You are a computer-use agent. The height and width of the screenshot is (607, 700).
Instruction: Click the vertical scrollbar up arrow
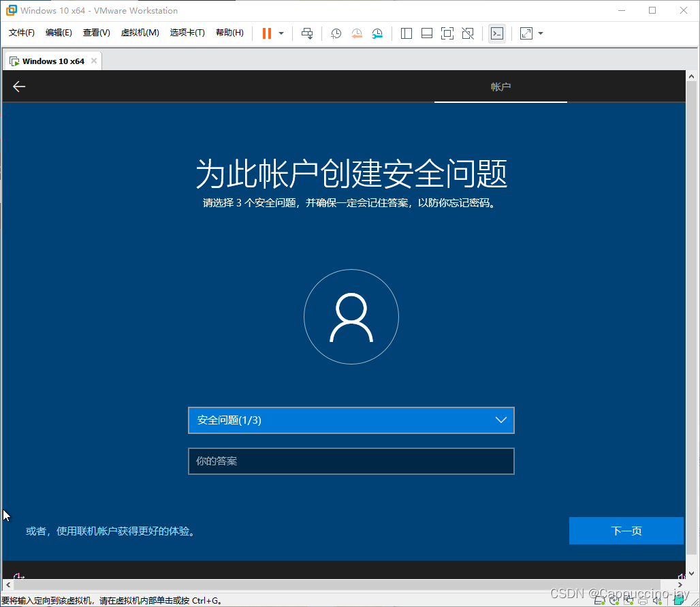(x=691, y=76)
